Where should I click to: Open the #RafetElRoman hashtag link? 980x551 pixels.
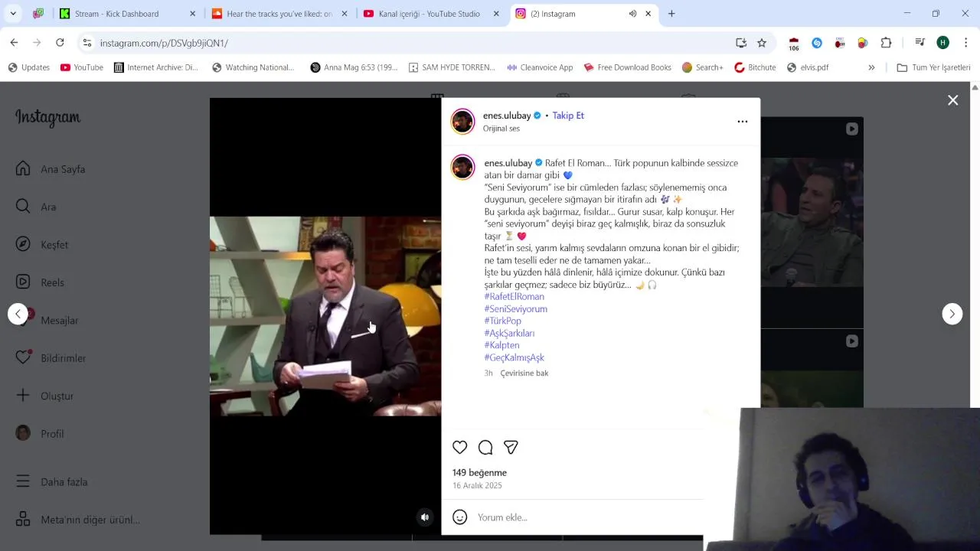[514, 297]
